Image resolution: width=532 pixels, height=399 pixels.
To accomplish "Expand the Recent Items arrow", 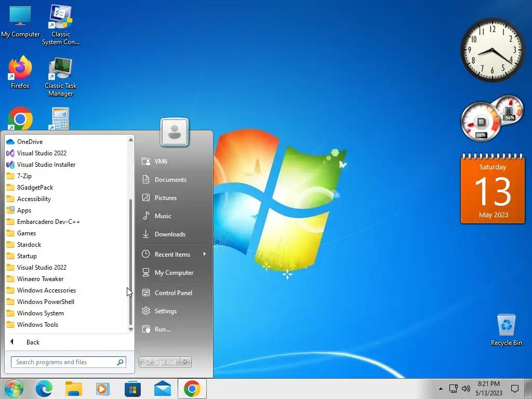I will [x=205, y=254].
